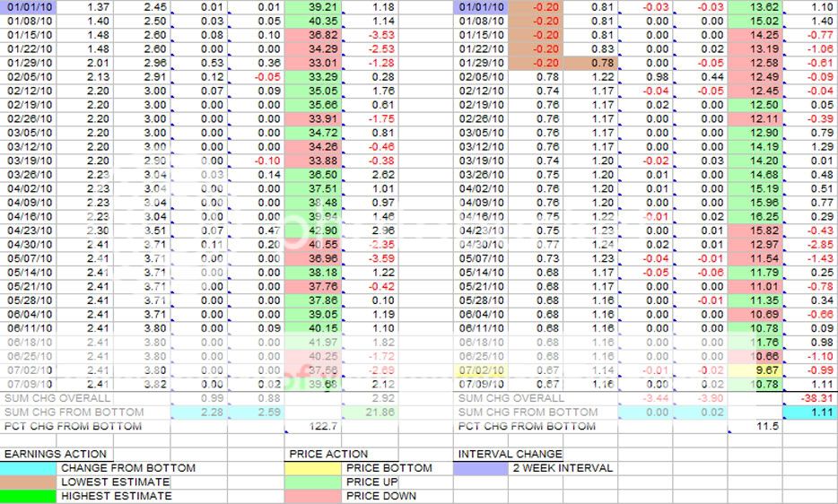Select the purple 2 Week Interval legend swatch
Screen dimensions: 838x504
coord(481,468)
